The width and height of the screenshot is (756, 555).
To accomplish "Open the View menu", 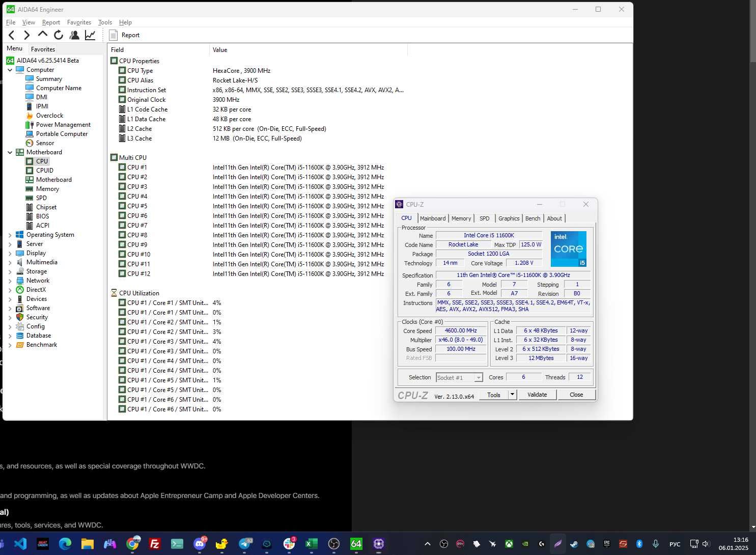I will click(29, 22).
